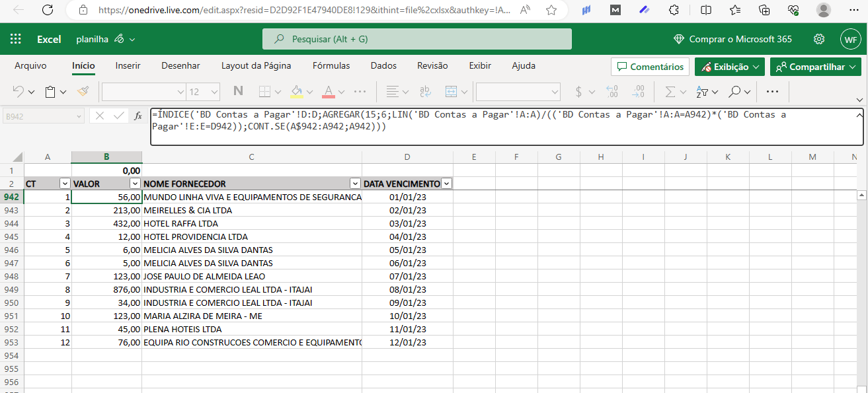Open ribbon overflow ellipsis on right
868x393 pixels.
pyautogui.click(x=772, y=91)
